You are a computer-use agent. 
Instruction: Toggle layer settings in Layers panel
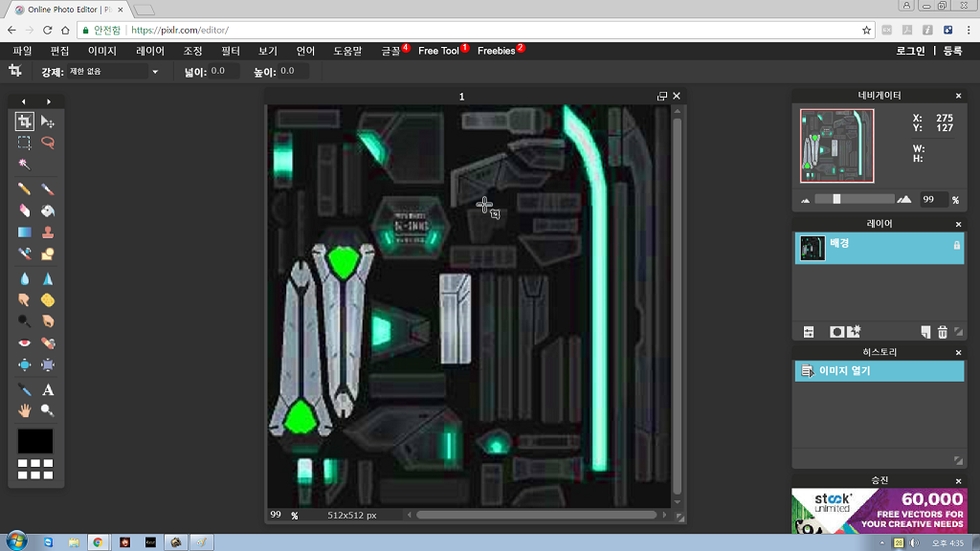[x=809, y=332]
